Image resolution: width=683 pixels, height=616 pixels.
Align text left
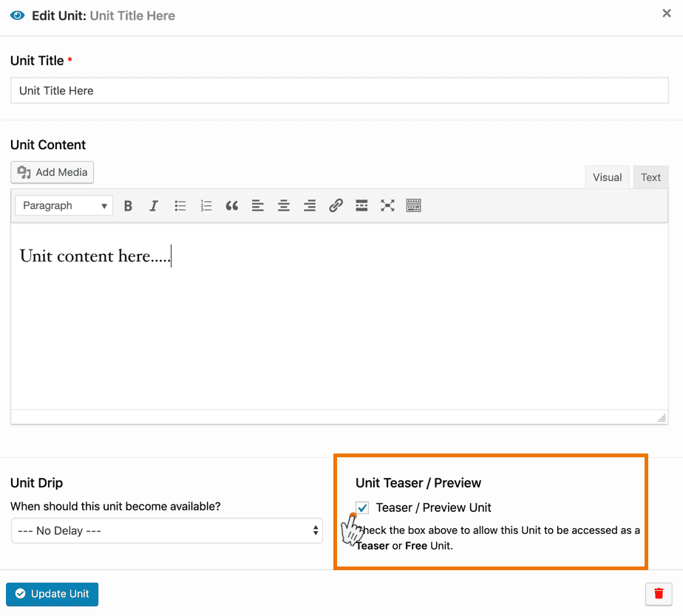coord(258,205)
